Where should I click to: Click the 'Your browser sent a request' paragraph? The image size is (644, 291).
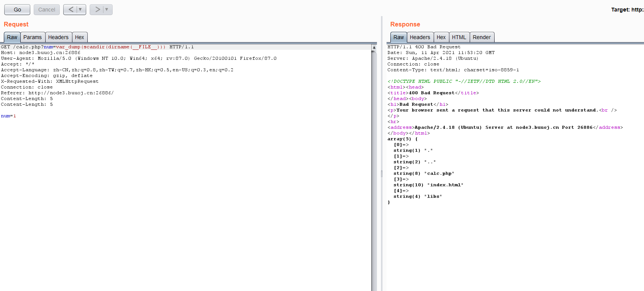pos(502,110)
